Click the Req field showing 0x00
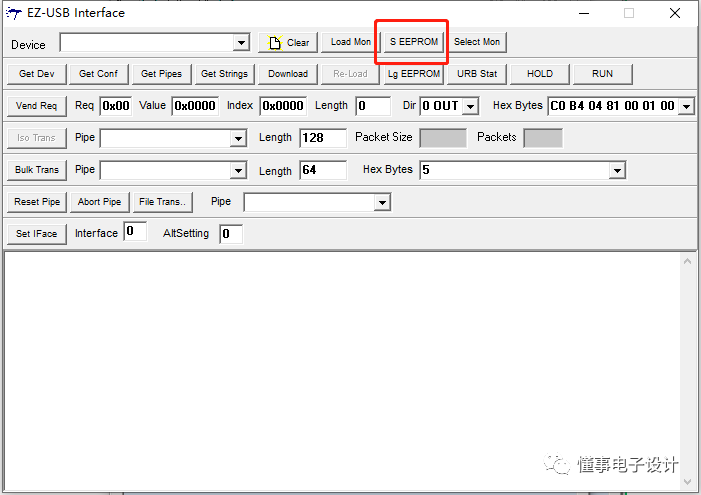The image size is (701, 495). (x=116, y=106)
